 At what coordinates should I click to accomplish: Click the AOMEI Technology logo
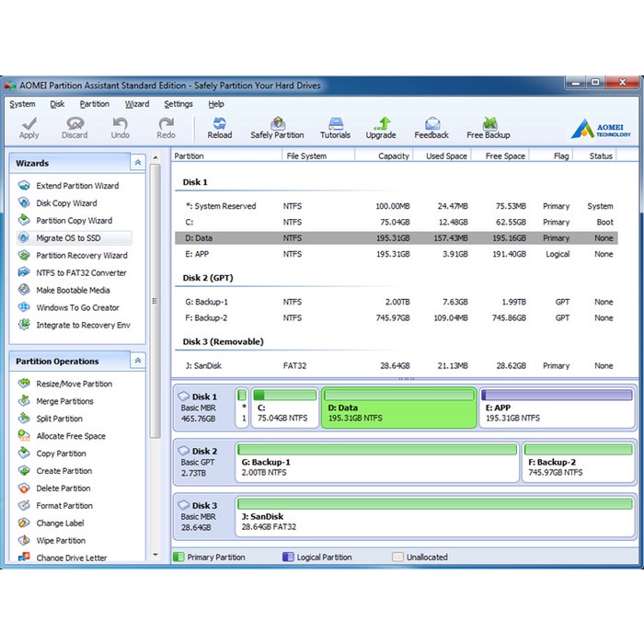point(601,129)
